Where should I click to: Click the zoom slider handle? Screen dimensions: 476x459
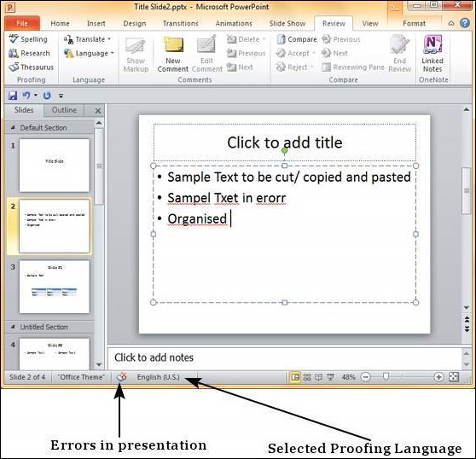[x=386, y=377]
